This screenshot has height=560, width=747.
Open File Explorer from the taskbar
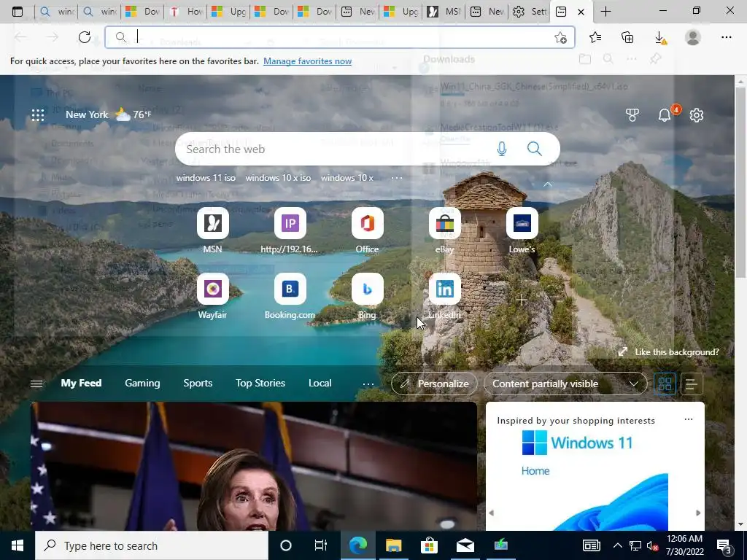point(393,545)
